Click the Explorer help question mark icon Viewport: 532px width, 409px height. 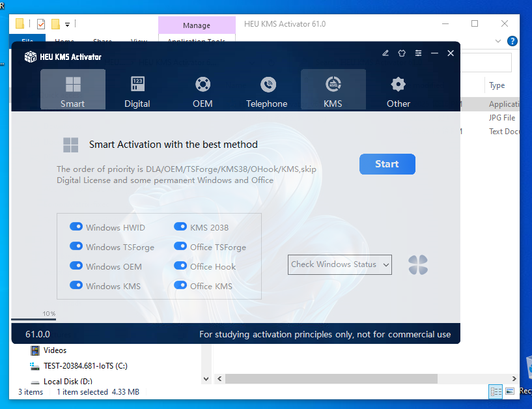(512, 41)
